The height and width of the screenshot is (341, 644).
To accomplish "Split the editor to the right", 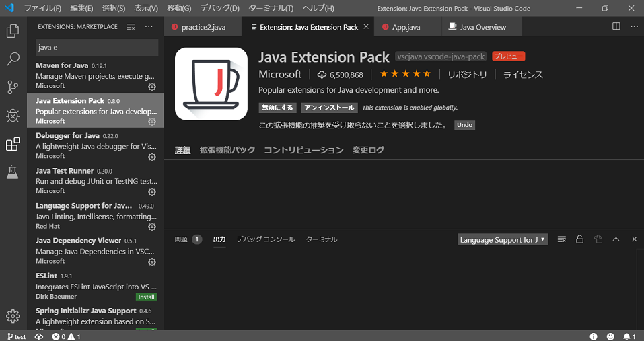I will pos(616,26).
